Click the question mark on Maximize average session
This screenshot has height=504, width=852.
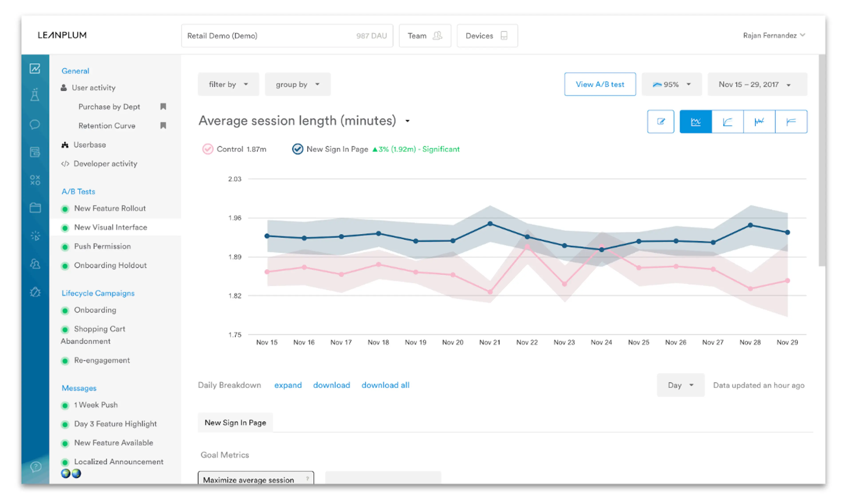click(x=307, y=479)
